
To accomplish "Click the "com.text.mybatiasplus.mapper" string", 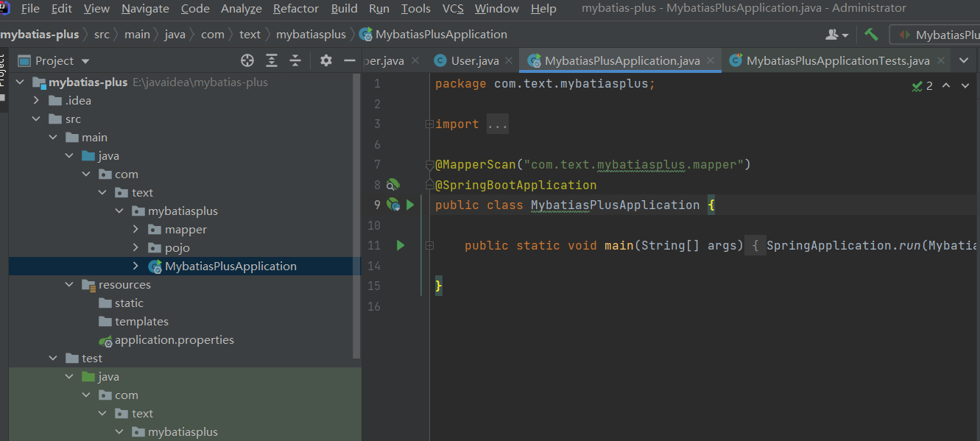I will (633, 165).
